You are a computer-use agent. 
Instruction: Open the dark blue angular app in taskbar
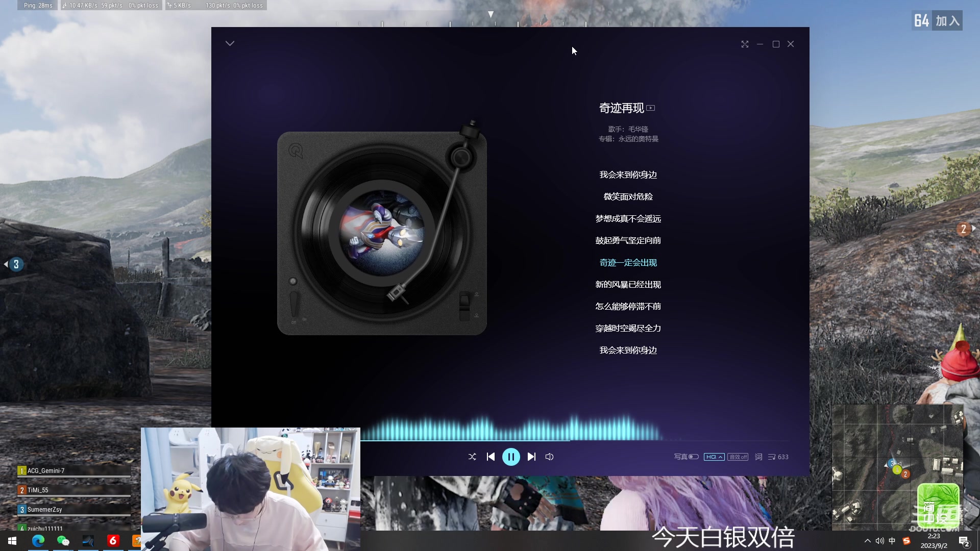coord(88,541)
